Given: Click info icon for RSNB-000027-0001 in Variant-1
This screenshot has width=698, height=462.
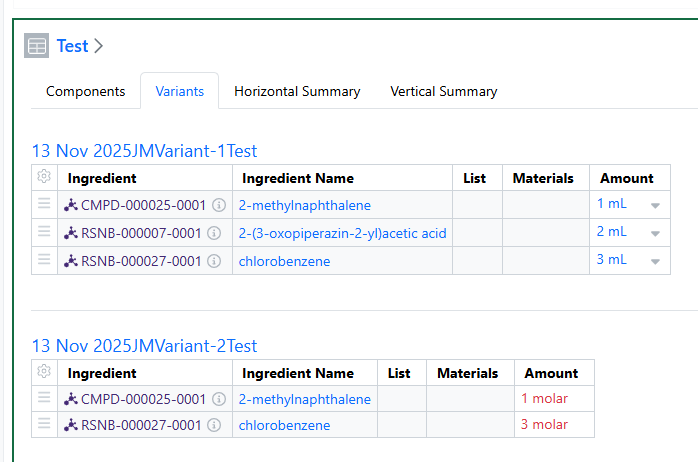Looking at the screenshot, I should (213, 261).
